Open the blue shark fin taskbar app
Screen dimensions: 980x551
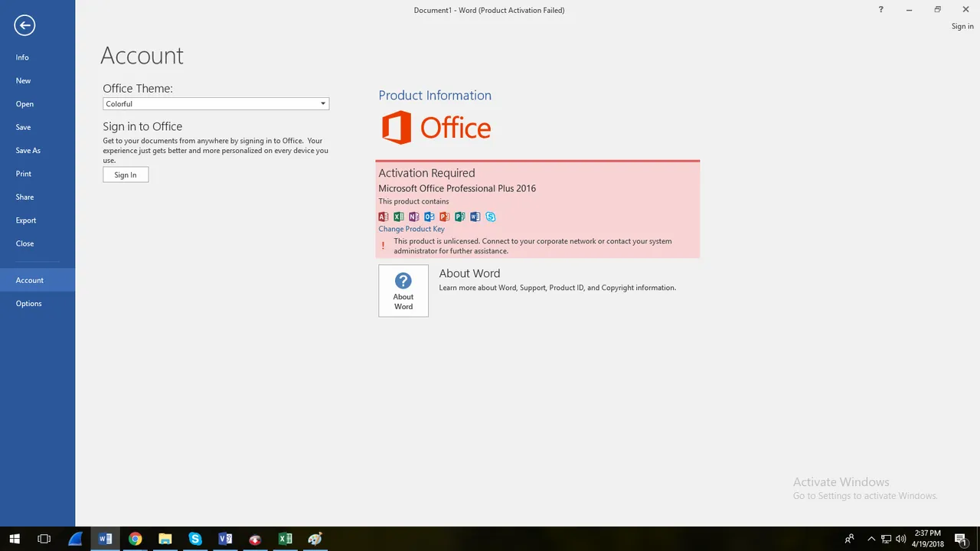coord(75,539)
